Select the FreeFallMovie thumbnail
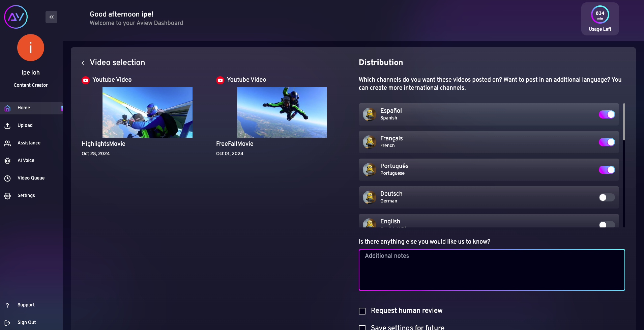This screenshot has height=330, width=644. click(282, 112)
